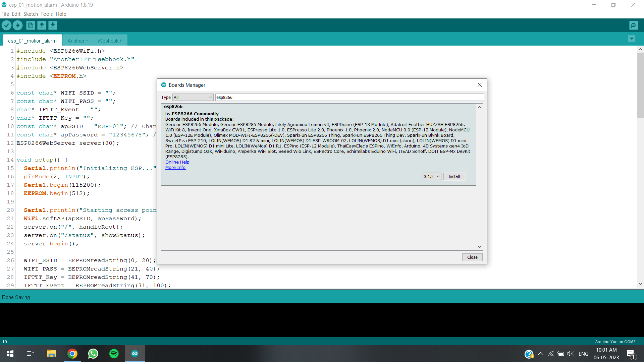Open an existing sketch via the Open icon
The width and height of the screenshot is (644, 362).
tap(42, 25)
